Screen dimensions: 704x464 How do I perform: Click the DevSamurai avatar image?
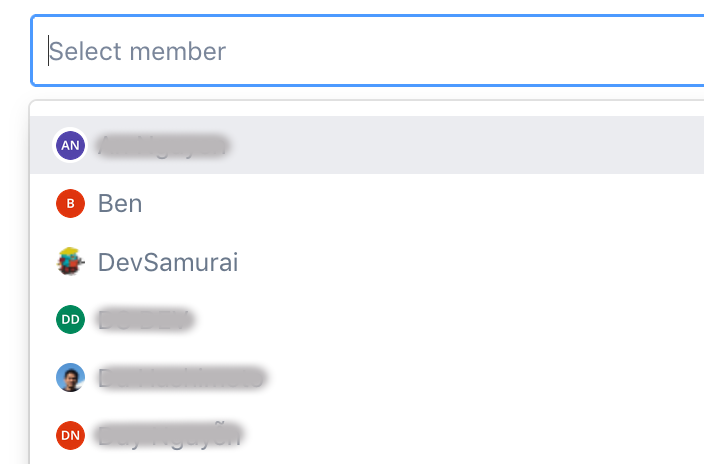click(x=70, y=262)
